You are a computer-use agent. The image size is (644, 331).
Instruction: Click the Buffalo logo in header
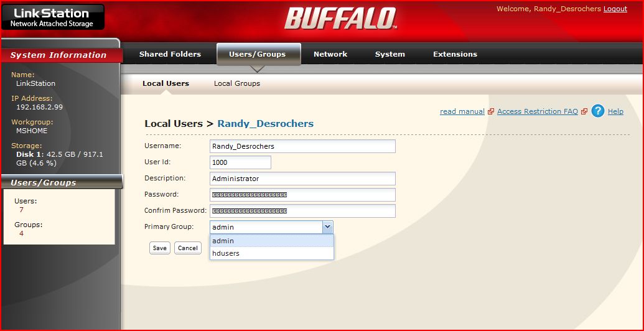click(340, 18)
